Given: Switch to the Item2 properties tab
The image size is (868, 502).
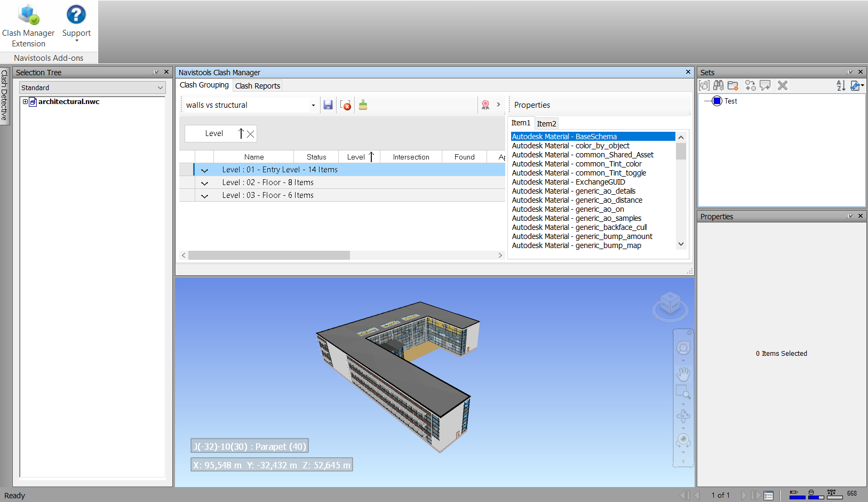Looking at the screenshot, I should pos(546,124).
